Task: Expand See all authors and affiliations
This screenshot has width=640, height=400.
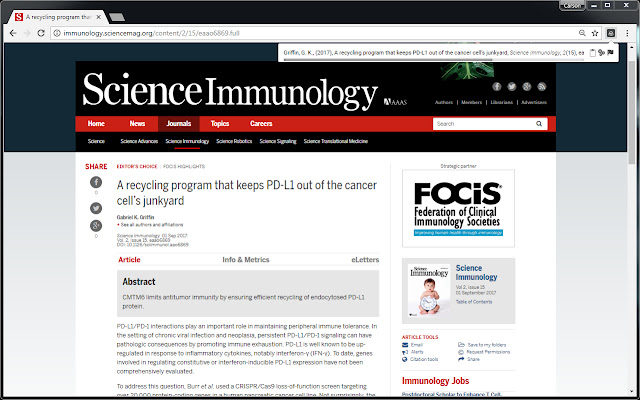Action: (151, 225)
